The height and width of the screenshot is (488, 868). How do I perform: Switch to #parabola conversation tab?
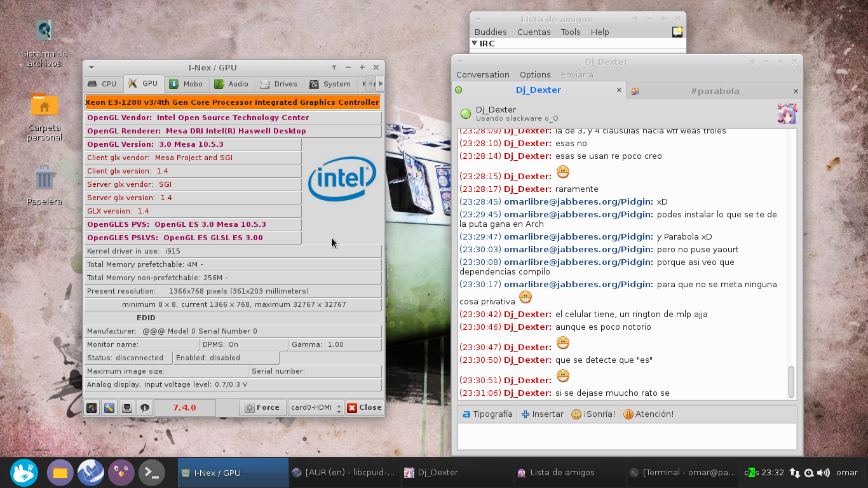[714, 91]
